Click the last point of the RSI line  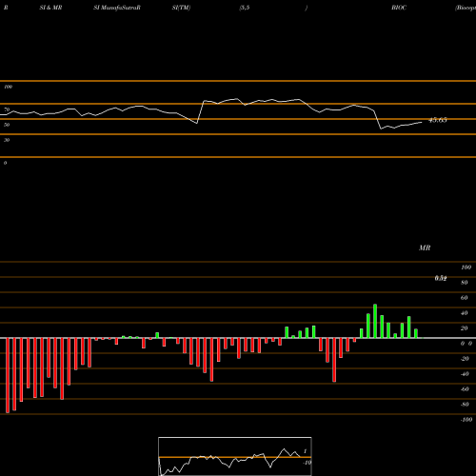(422, 122)
